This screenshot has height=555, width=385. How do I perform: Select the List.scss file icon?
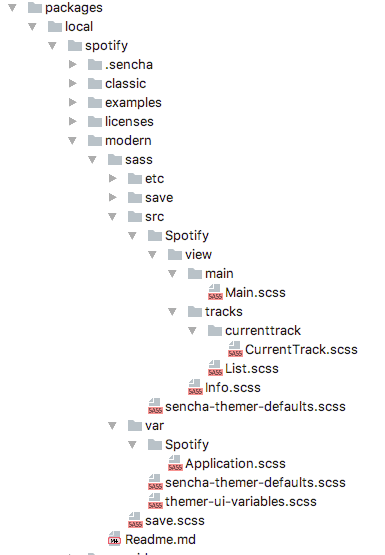[215, 368]
